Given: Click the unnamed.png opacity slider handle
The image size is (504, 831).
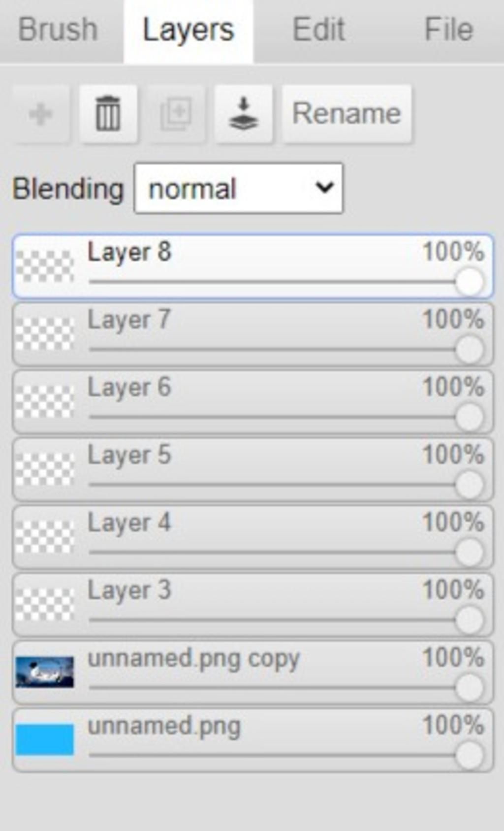Looking at the screenshot, I should (x=469, y=756).
